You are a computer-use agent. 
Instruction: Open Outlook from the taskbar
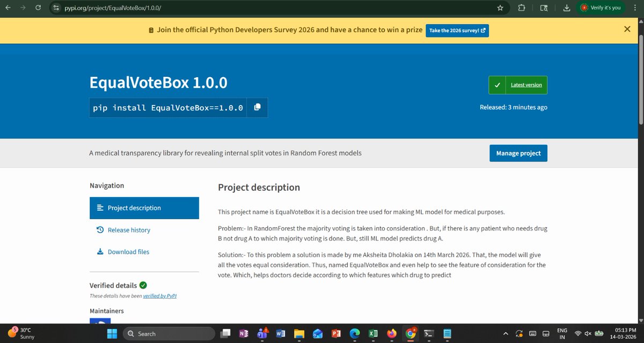click(318, 334)
